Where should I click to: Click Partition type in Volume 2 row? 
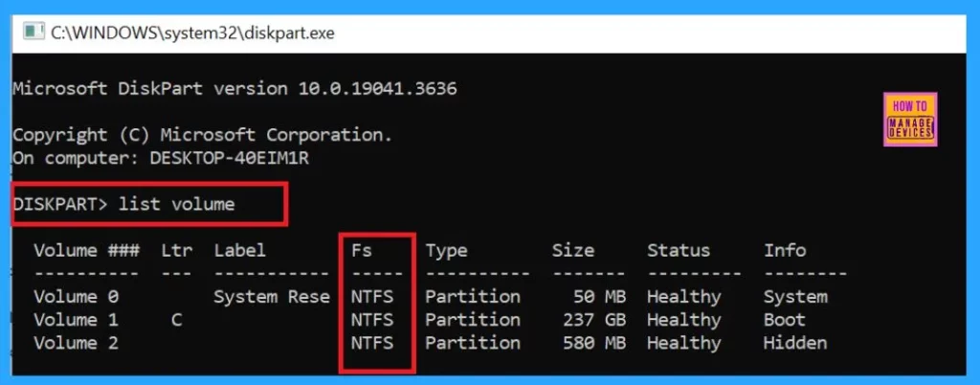coord(473,343)
